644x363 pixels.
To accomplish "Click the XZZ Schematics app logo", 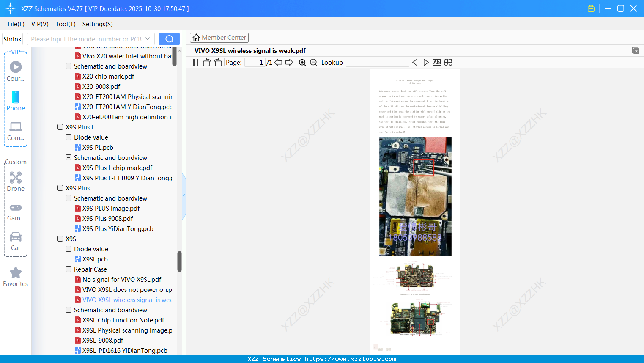I will (11, 8).
